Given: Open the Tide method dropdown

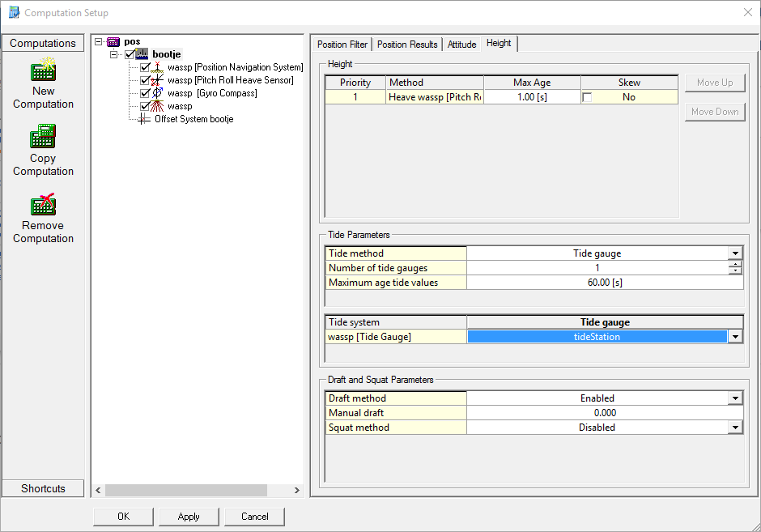Looking at the screenshot, I should point(735,253).
